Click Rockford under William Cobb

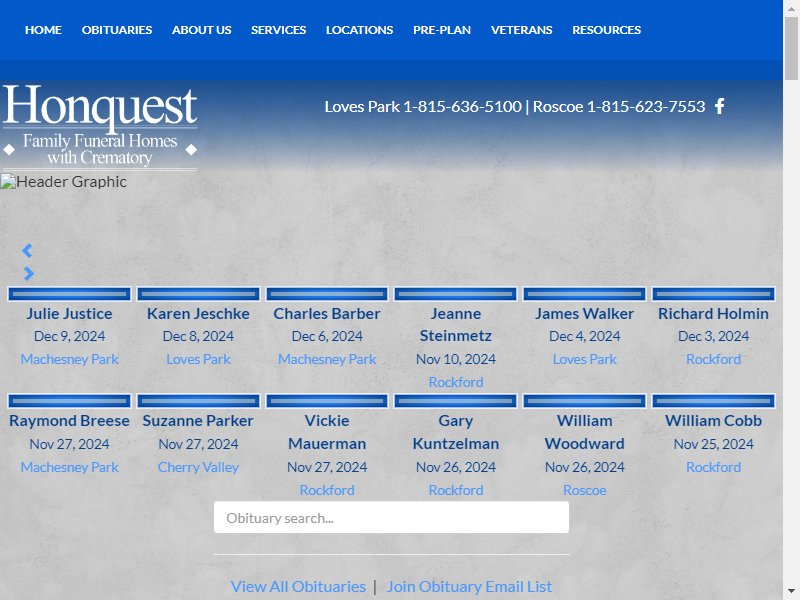coord(713,467)
